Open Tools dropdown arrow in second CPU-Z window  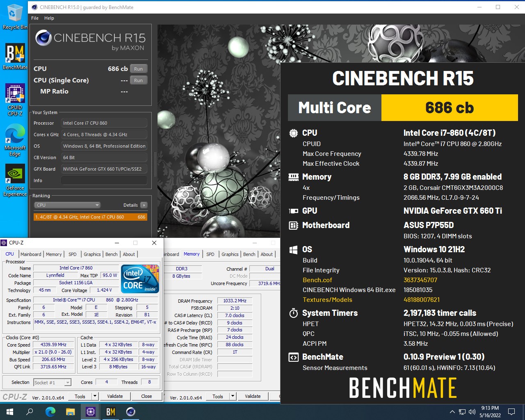[x=233, y=396]
